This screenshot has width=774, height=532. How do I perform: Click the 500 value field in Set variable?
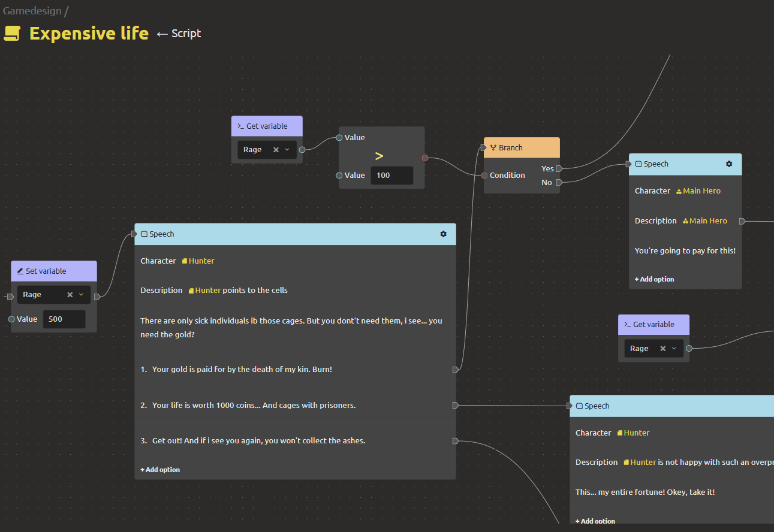(x=64, y=319)
